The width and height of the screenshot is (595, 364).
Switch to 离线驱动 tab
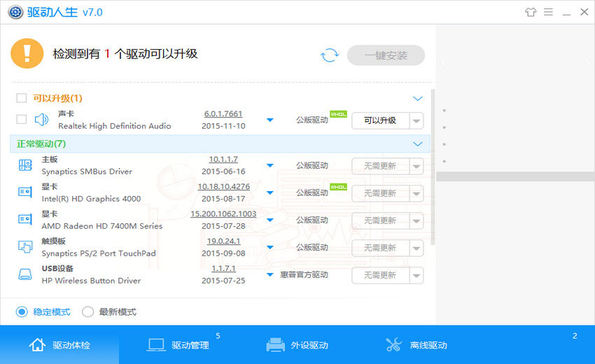click(x=416, y=344)
